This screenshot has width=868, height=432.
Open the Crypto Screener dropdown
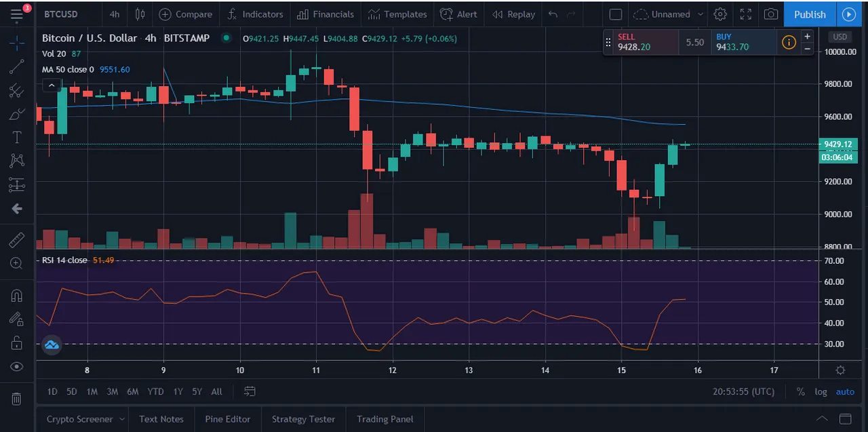point(85,419)
